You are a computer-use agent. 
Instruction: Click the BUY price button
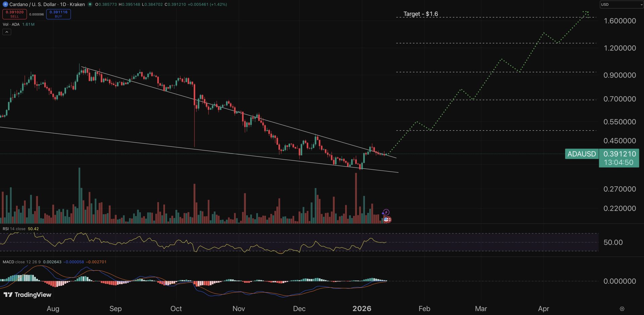58,14
